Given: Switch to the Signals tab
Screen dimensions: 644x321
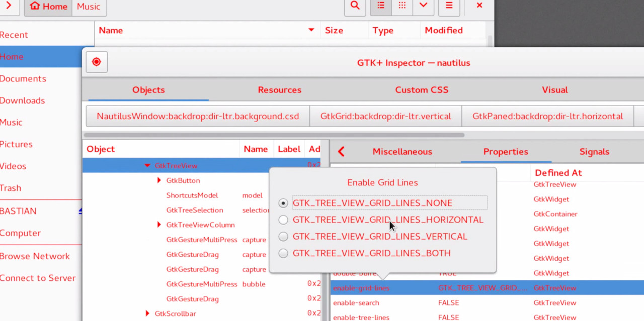Looking at the screenshot, I should tap(594, 151).
